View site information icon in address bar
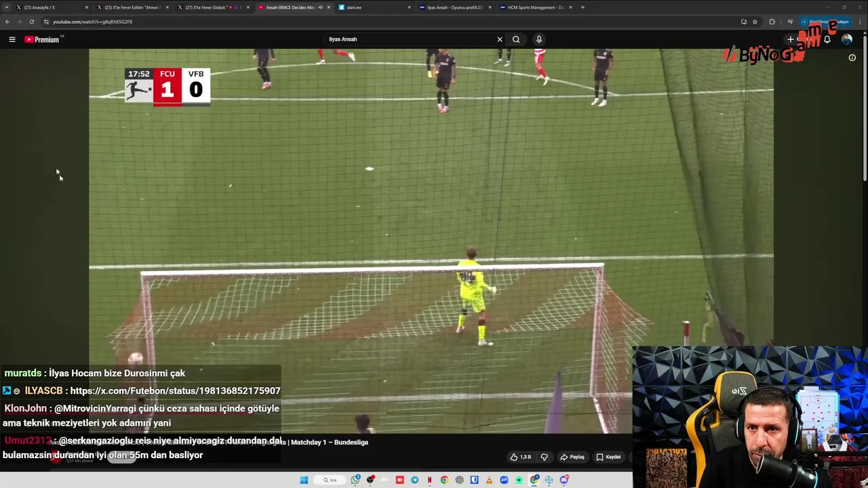Viewport: 868px width, 488px height. (46, 22)
